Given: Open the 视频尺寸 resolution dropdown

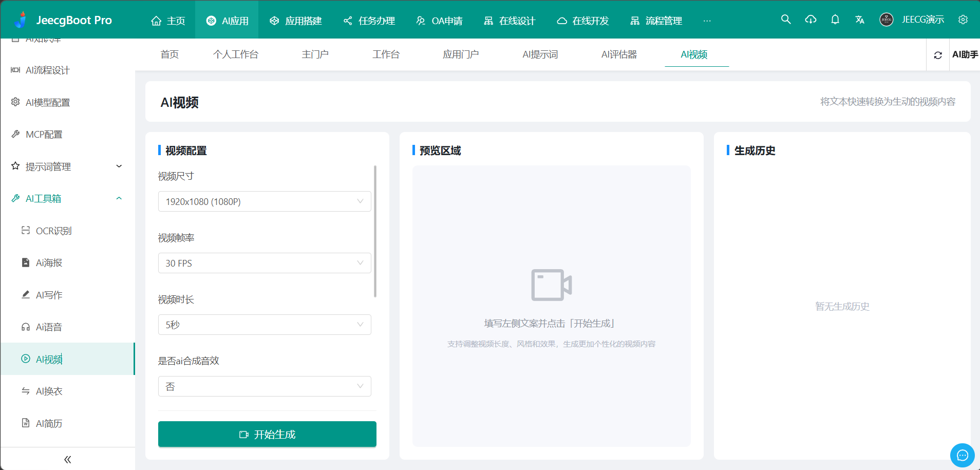Looking at the screenshot, I should [264, 201].
